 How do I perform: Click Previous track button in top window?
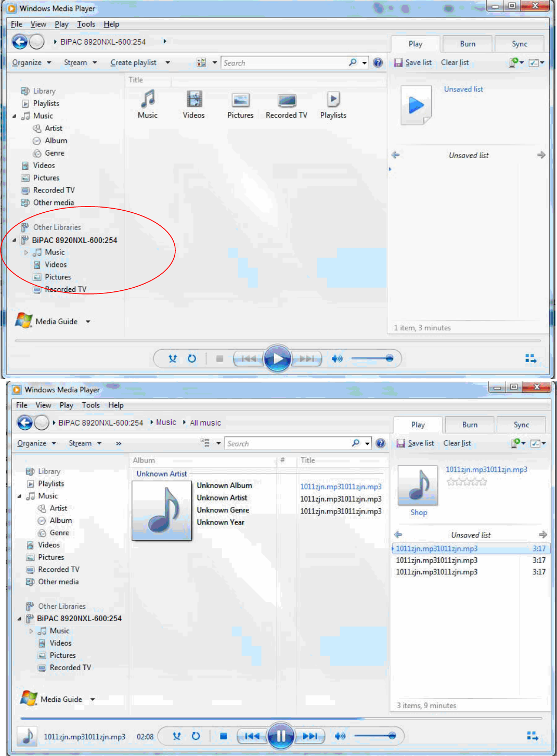[249, 358]
